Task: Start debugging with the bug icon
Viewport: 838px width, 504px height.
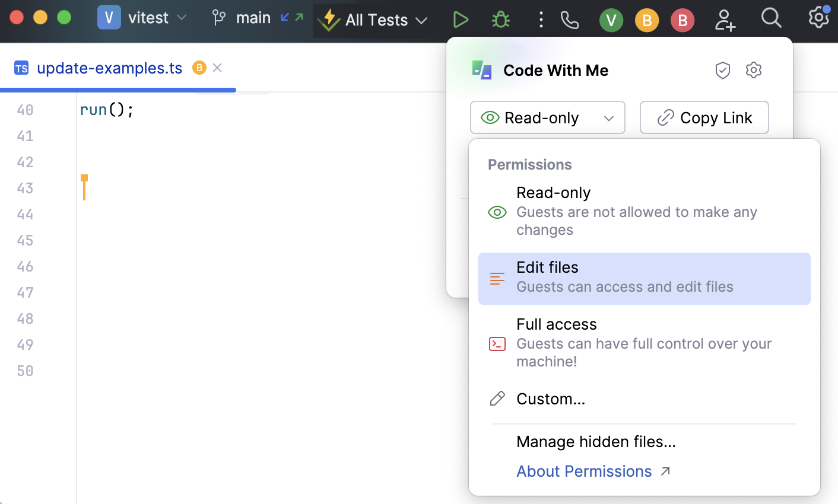Action: tap(500, 20)
